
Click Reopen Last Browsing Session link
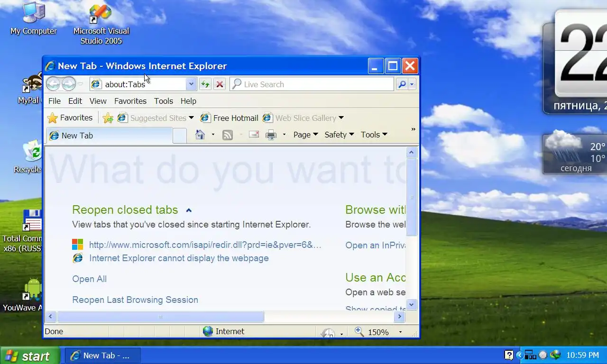(135, 300)
